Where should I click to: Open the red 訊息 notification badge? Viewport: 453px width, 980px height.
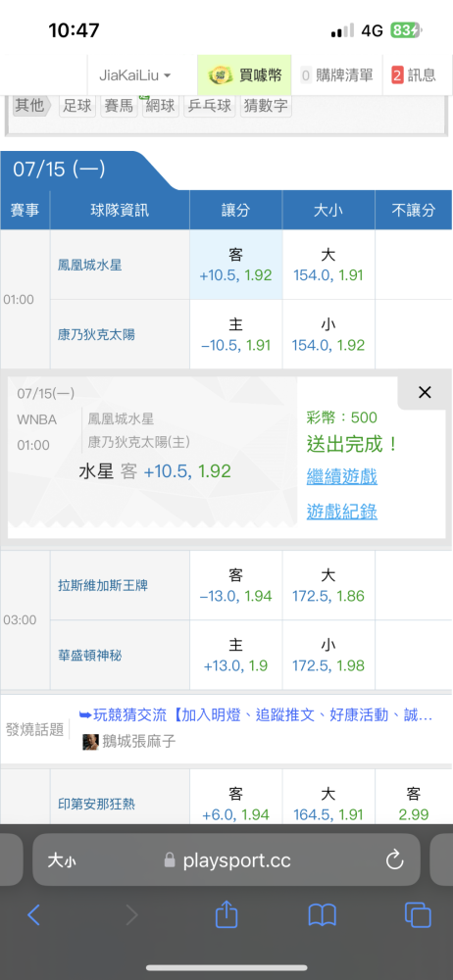click(x=397, y=75)
